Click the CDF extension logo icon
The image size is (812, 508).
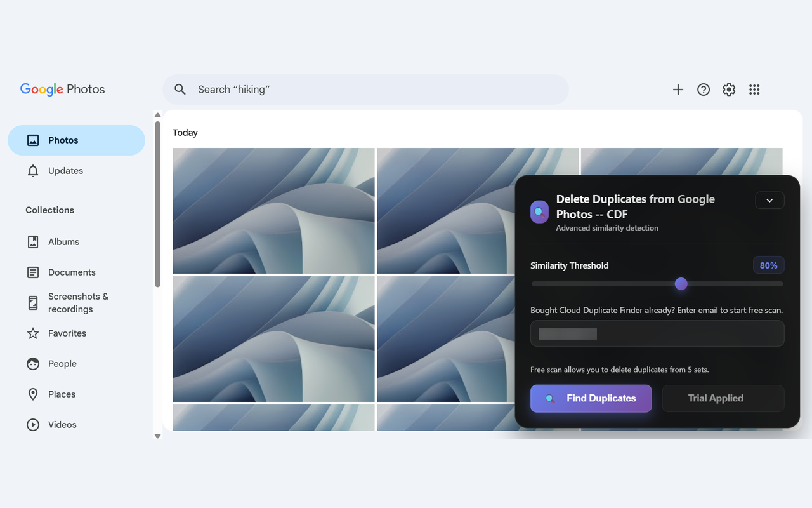coord(539,212)
